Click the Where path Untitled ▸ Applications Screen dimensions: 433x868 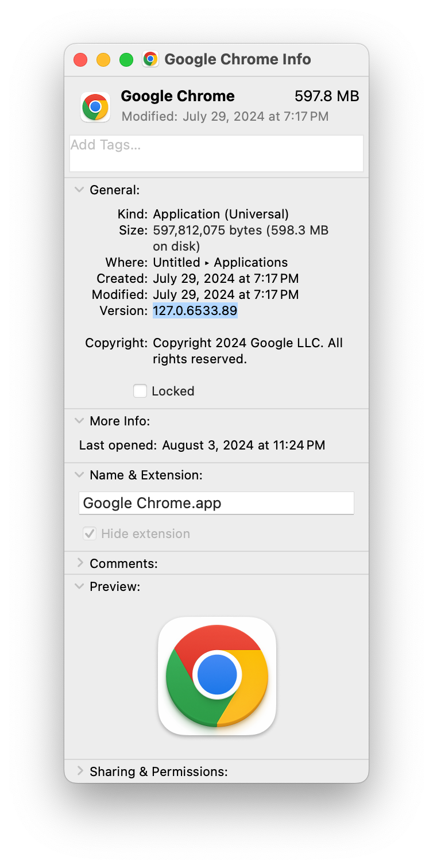[x=221, y=262]
